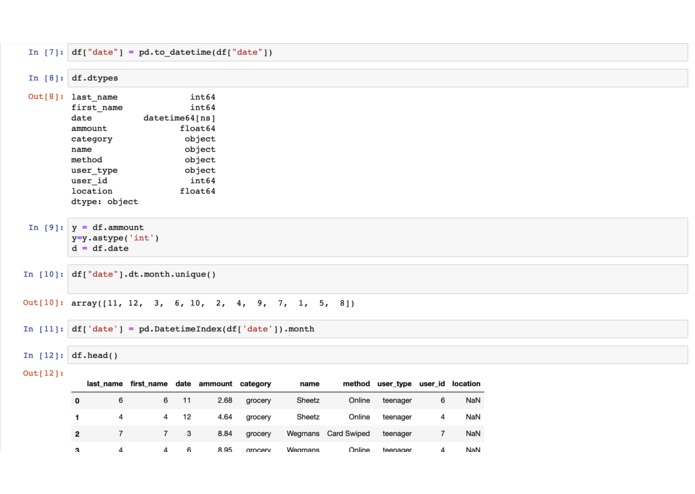Click the 'date' table column header

[x=183, y=384]
